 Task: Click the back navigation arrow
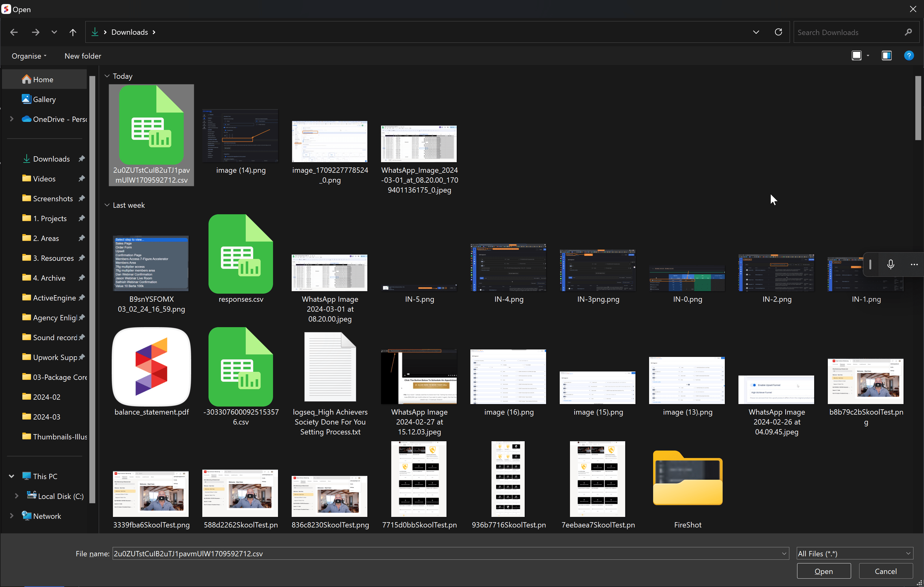14,32
